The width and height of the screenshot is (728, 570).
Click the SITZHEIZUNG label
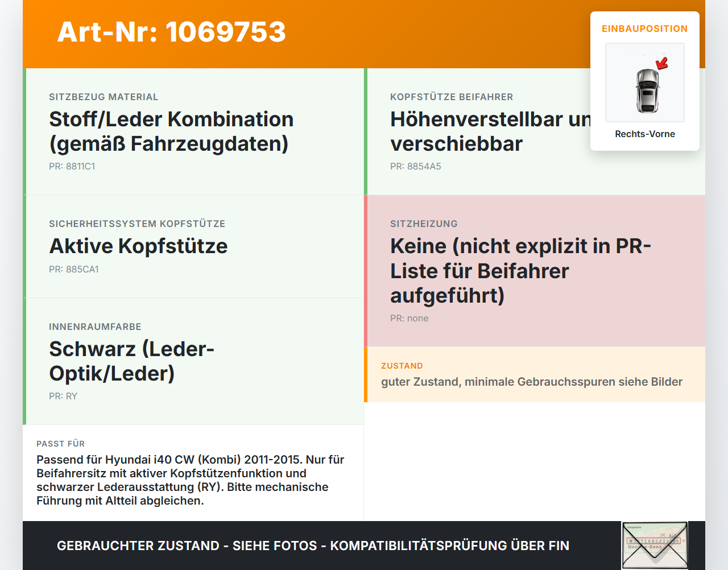pyautogui.click(x=424, y=224)
